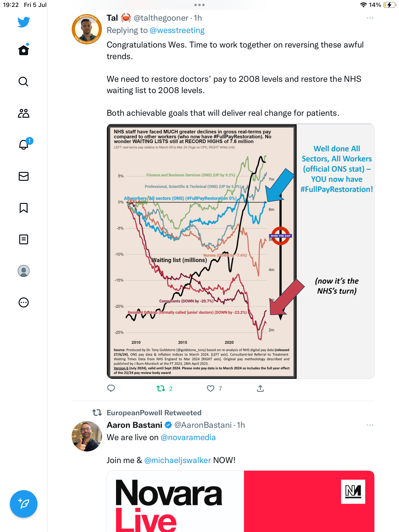Open the @wesstreeting mention link
Screen dimensions: 399x532
(177, 30)
